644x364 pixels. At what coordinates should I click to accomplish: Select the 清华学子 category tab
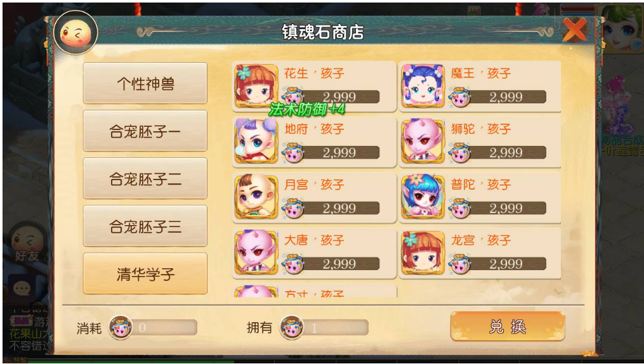coord(145,274)
